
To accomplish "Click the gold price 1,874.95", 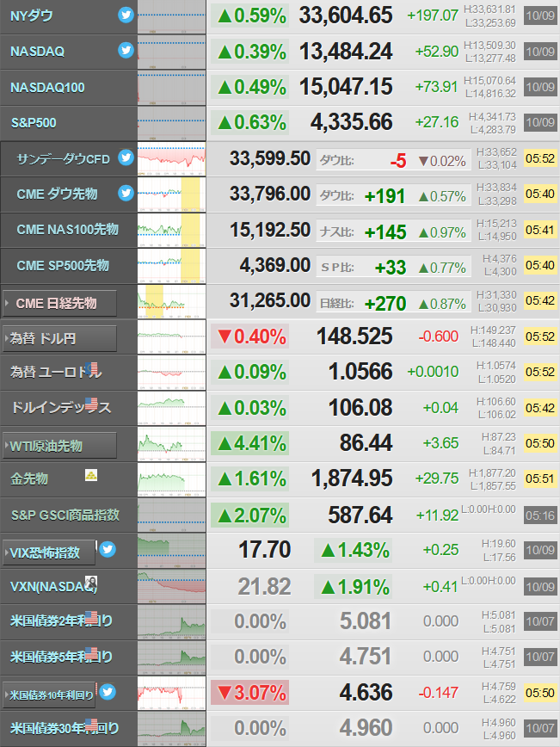I will 352,478.
